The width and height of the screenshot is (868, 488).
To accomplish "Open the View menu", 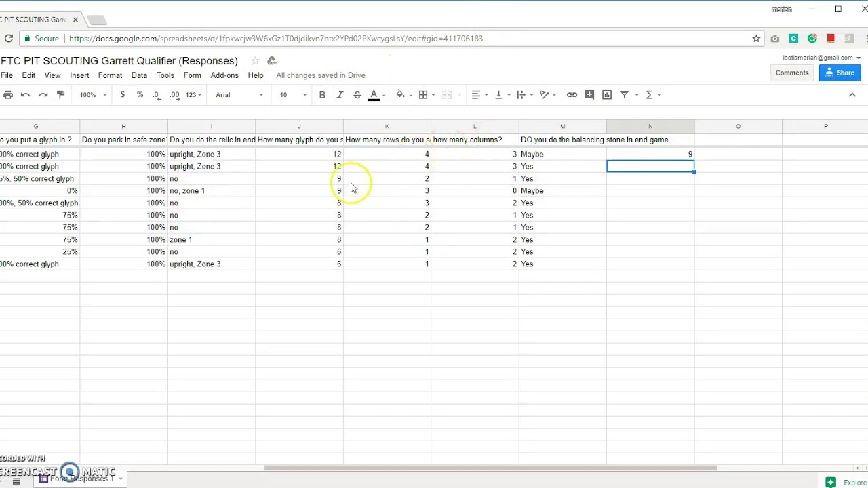I will tap(52, 75).
